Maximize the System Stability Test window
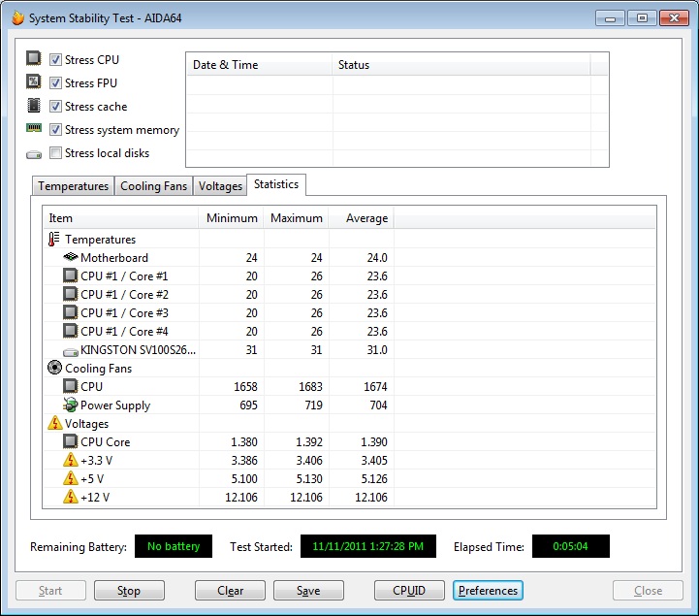Screen dimensions: 699x616 [x=642, y=18]
